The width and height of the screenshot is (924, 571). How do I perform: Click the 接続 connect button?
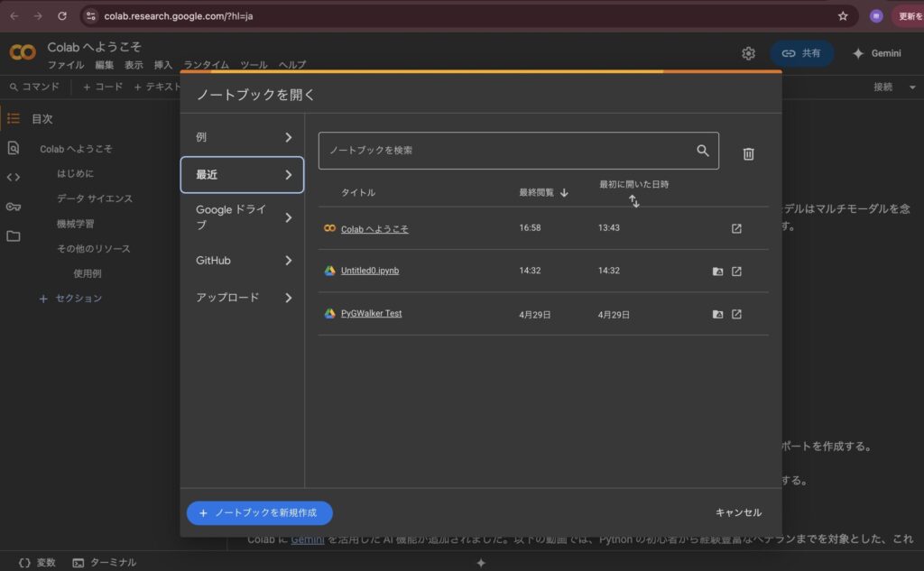(x=882, y=87)
